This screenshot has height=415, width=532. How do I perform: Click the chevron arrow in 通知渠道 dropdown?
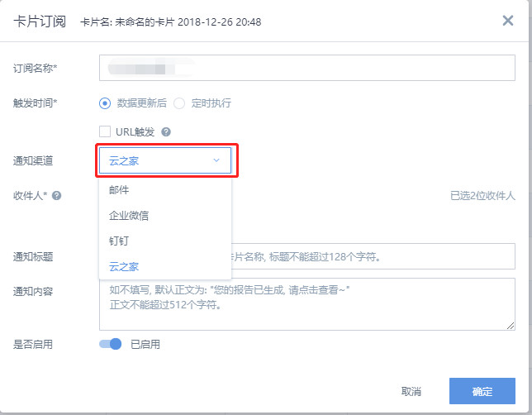(x=216, y=160)
